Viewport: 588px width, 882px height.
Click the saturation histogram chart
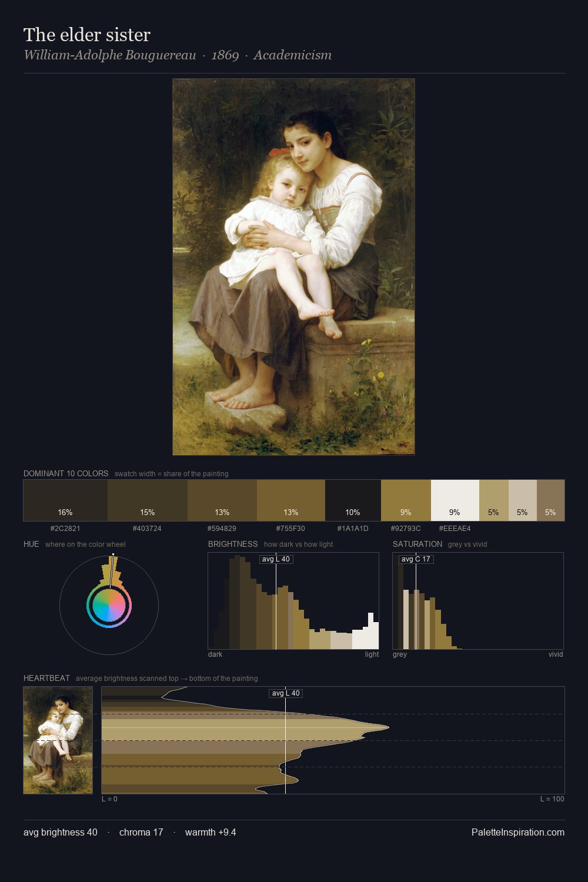(478, 601)
